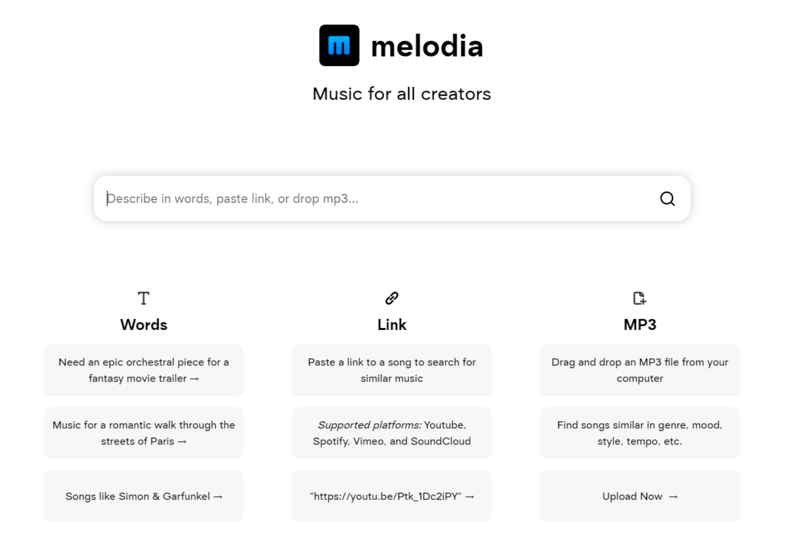The width and height of the screenshot is (800, 540).
Task: Choose the romantic walk in Paris suggestion
Action: [143, 433]
